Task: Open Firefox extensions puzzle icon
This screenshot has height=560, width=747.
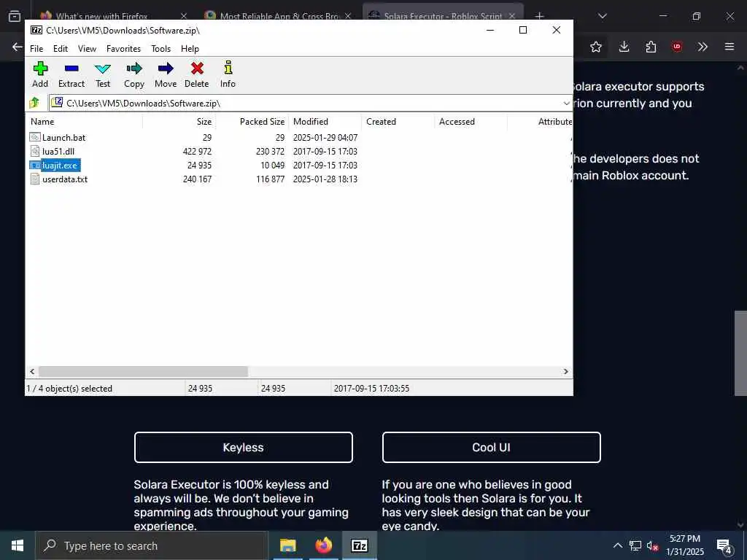Action: pos(651,47)
